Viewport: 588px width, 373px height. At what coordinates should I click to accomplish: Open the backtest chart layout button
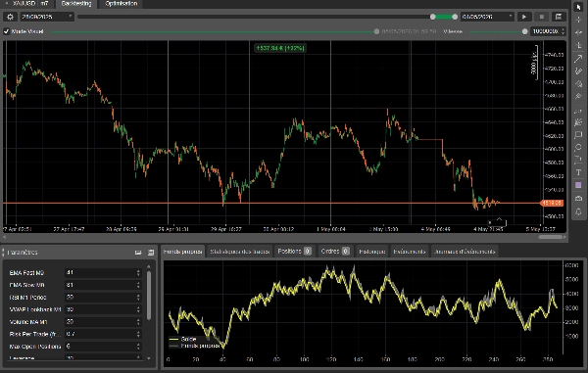559,17
